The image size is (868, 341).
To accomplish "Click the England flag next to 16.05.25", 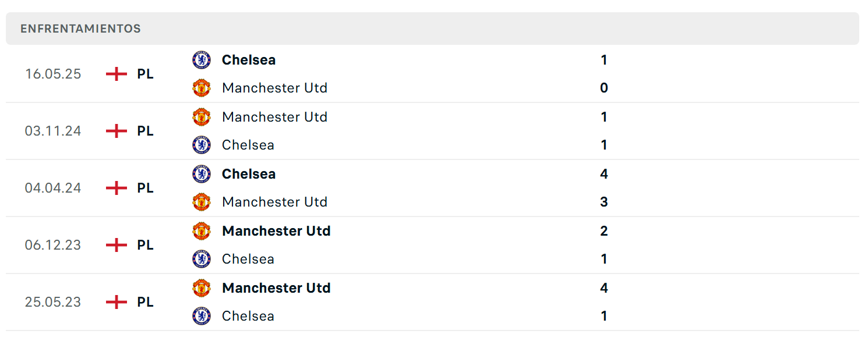I will 117,74.
